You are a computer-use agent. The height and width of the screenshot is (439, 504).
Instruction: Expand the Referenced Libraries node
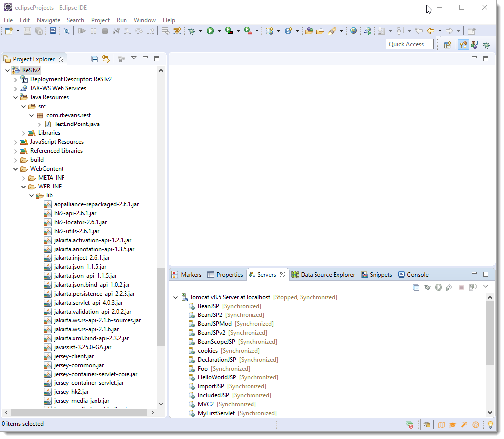click(15, 151)
